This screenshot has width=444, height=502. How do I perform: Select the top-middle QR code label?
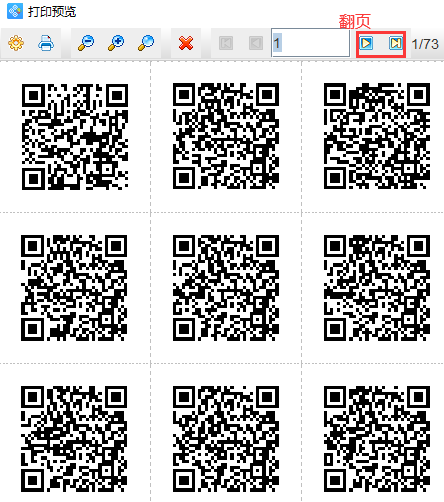point(226,136)
